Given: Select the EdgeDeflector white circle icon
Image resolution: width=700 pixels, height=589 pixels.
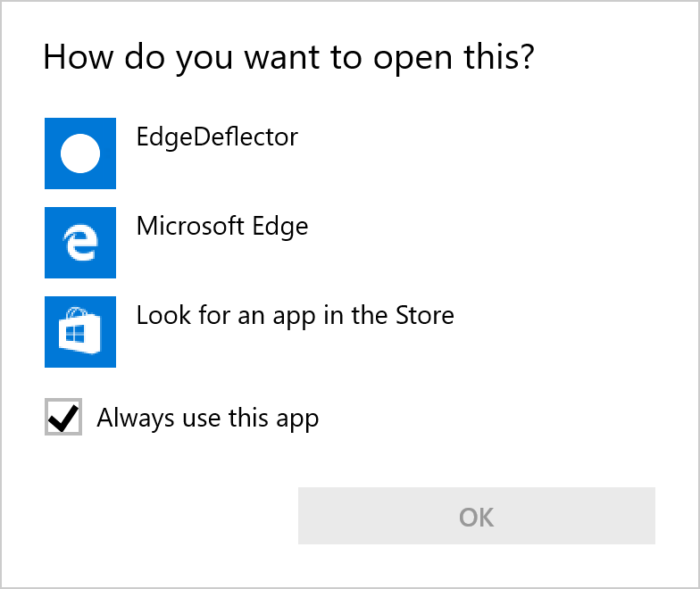Looking at the screenshot, I should (80, 153).
